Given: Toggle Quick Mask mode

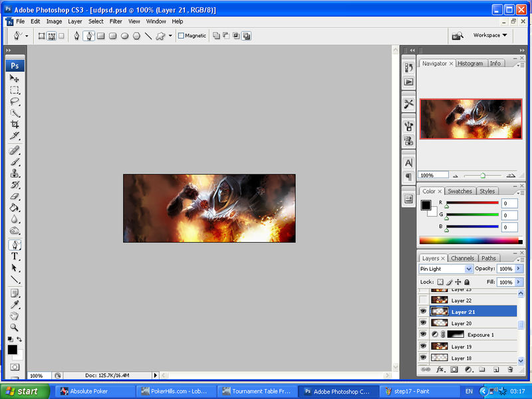Looking at the screenshot, I should (15, 367).
